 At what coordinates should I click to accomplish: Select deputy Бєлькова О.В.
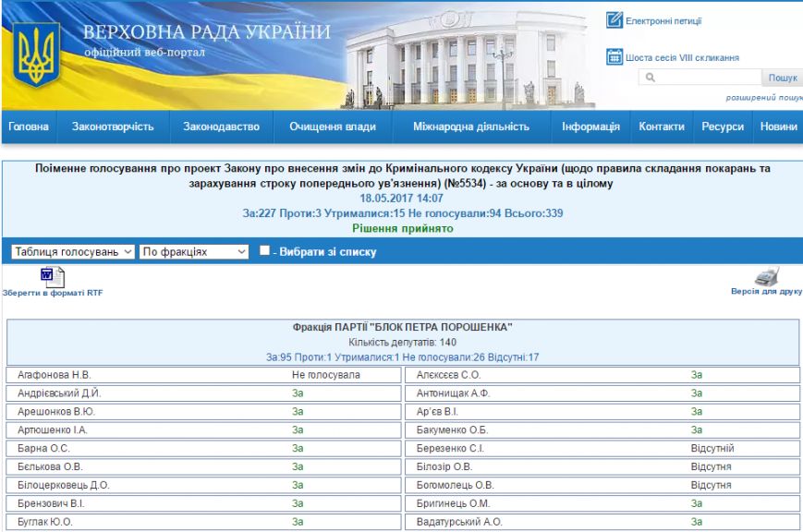point(50,467)
